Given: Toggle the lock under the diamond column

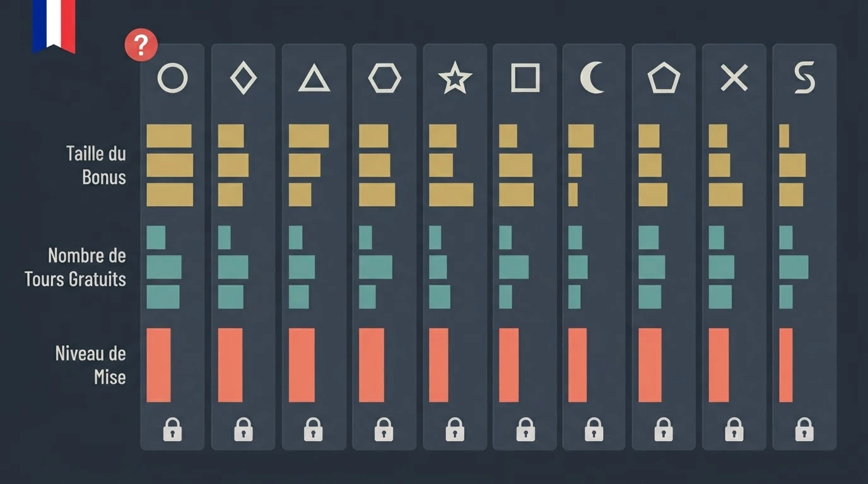Looking at the screenshot, I should [243, 429].
